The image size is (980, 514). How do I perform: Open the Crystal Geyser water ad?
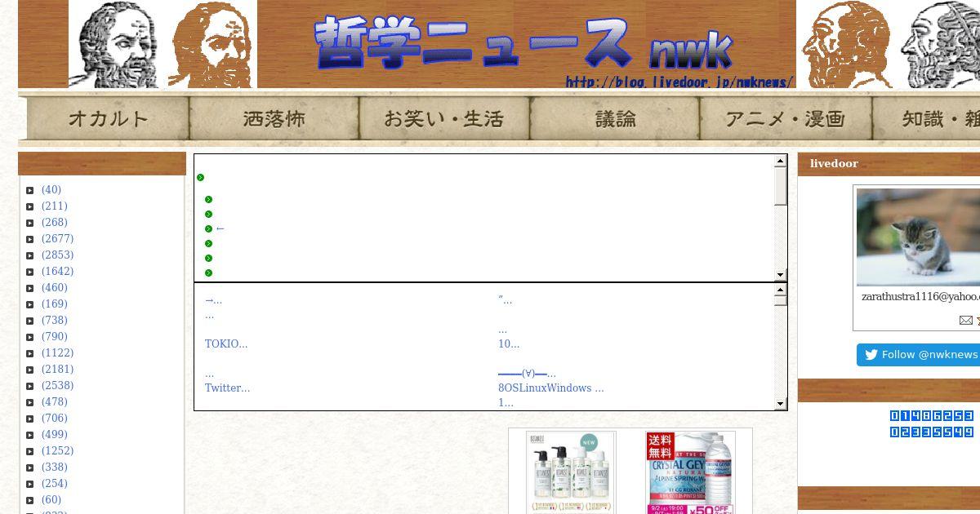point(690,472)
